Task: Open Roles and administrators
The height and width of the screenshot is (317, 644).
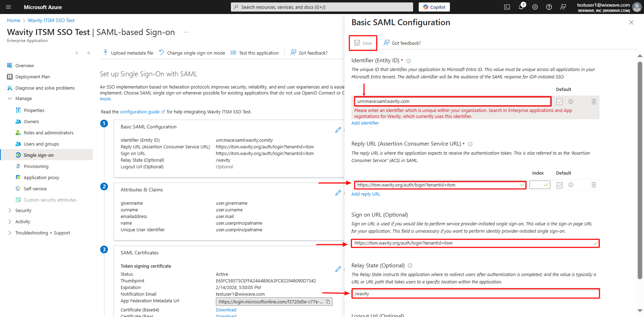Action: [x=48, y=133]
